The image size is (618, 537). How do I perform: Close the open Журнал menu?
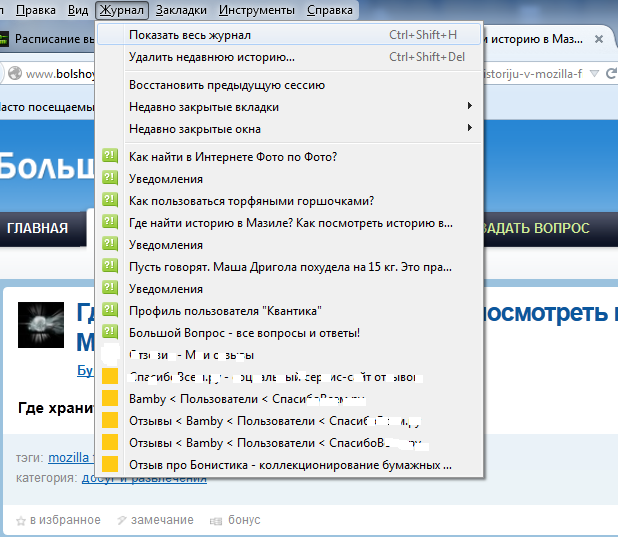click(x=121, y=10)
